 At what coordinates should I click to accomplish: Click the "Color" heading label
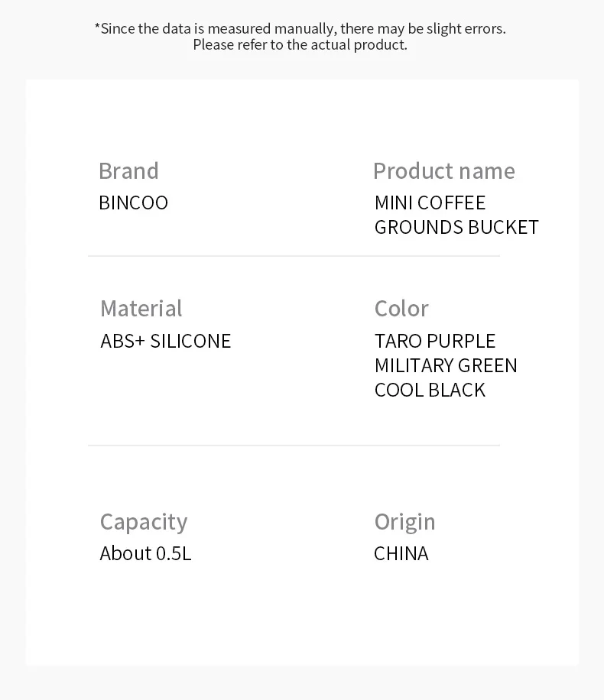[401, 308]
